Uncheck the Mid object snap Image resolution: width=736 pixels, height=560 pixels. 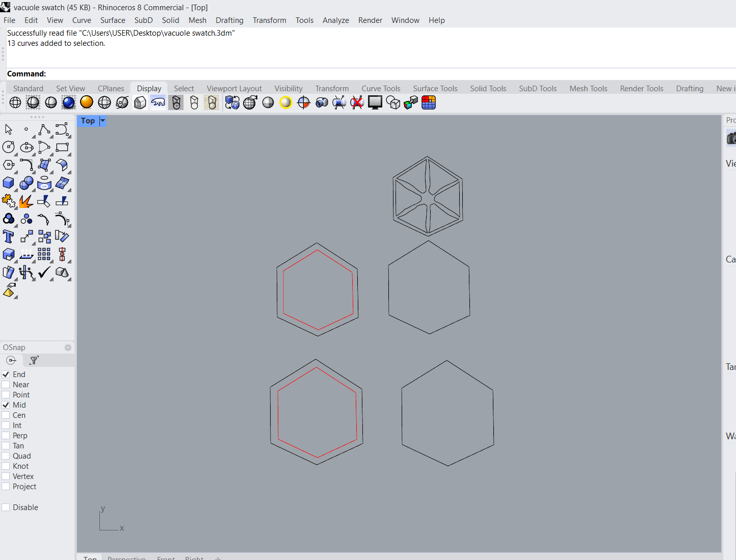tap(6, 405)
